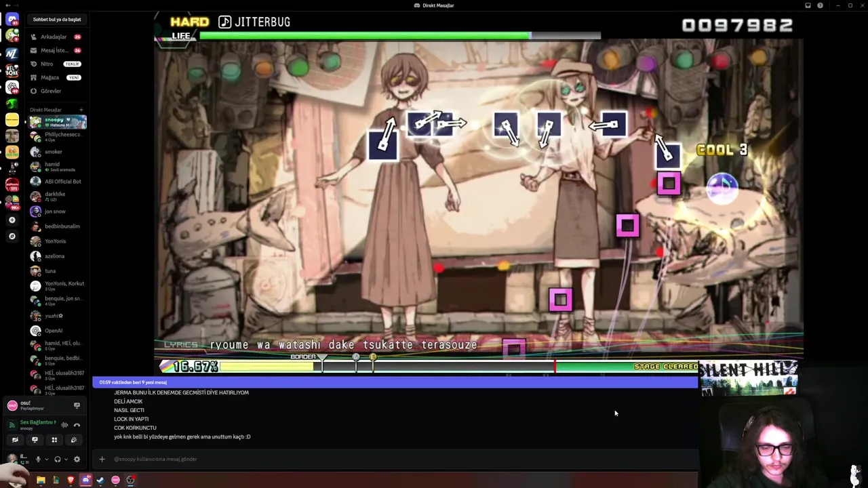
Task: Open activities grid icon in voice panel
Action: [x=54, y=440]
